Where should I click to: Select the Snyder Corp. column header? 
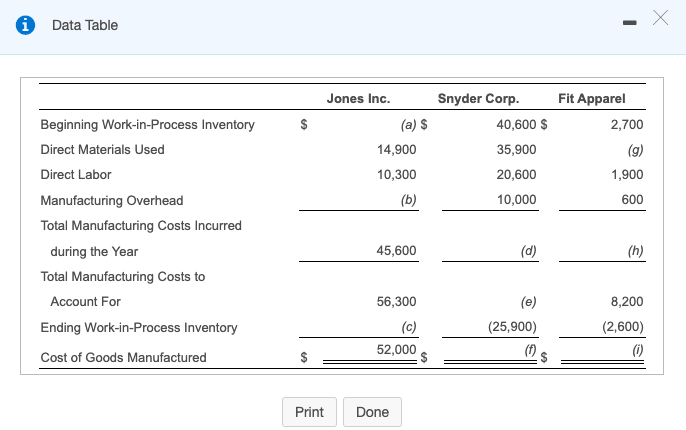(478, 98)
